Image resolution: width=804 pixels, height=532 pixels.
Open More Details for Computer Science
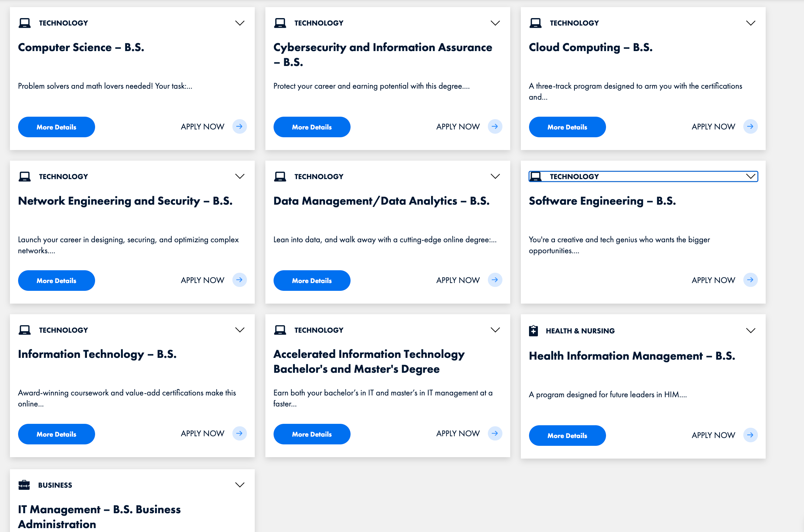(56, 127)
